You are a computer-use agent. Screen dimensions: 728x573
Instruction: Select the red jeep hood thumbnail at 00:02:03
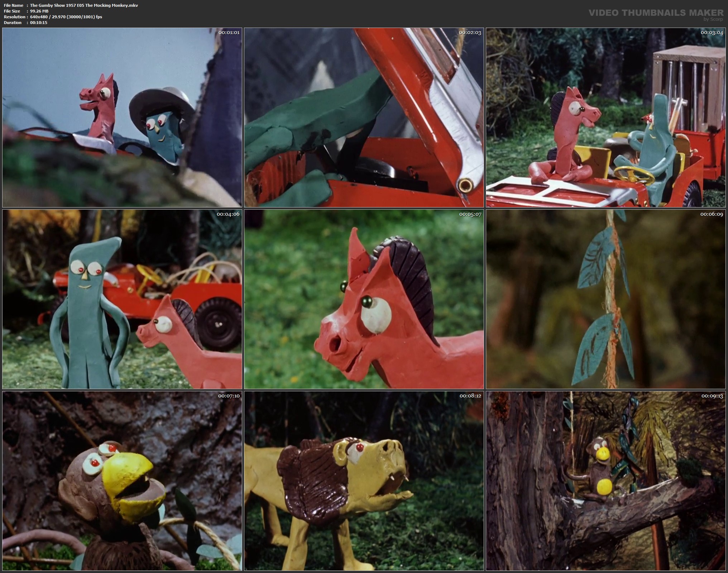click(x=364, y=118)
